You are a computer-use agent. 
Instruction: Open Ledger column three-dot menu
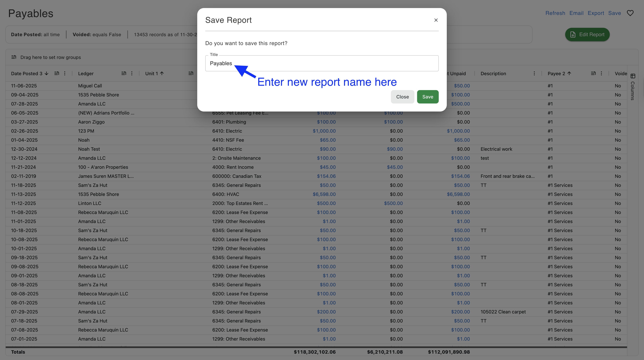tap(132, 73)
